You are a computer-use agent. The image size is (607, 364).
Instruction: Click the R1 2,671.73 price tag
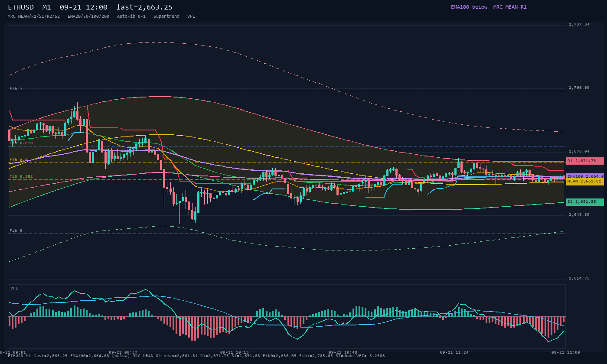pyautogui.click(x=585, y=161)
